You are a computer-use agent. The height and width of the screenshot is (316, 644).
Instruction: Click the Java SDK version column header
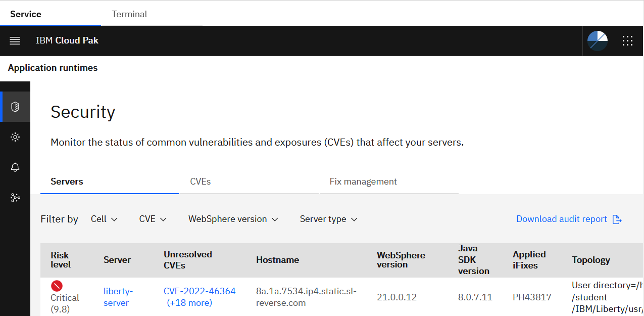point(474,260)
